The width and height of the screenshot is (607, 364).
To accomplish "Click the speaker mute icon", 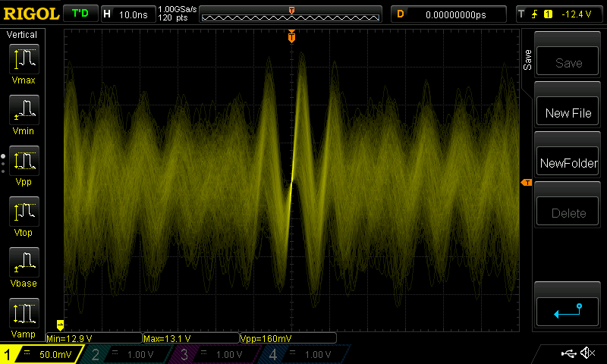I will coord(587,353).
